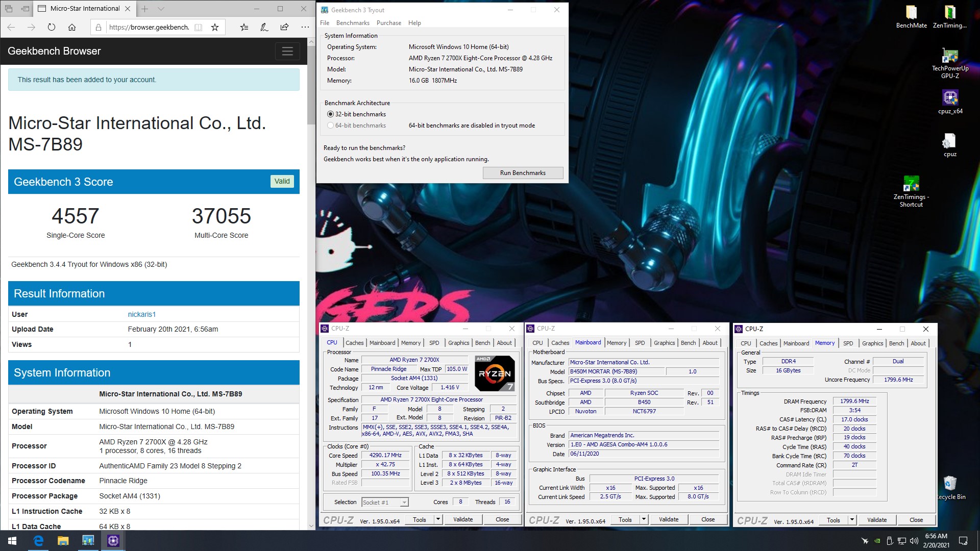
Task: Open the BenchMate desktop folder
Action: click(x=911, y=16)
